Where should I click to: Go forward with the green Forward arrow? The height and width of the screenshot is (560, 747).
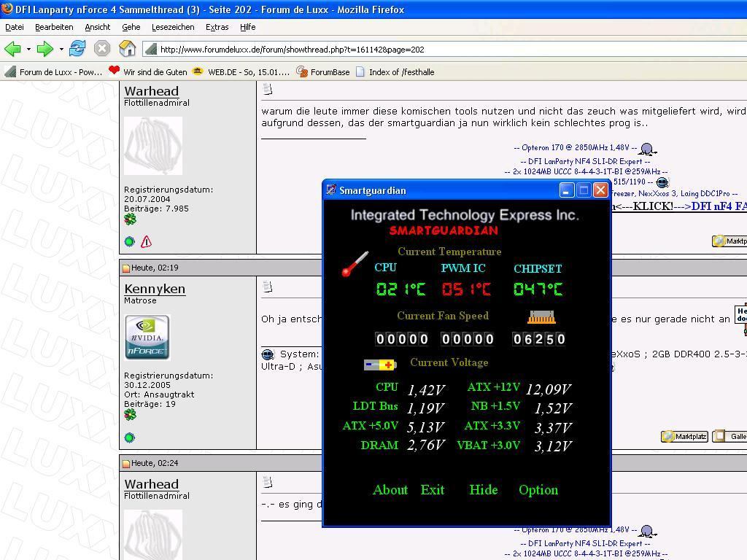pos(45,49)
